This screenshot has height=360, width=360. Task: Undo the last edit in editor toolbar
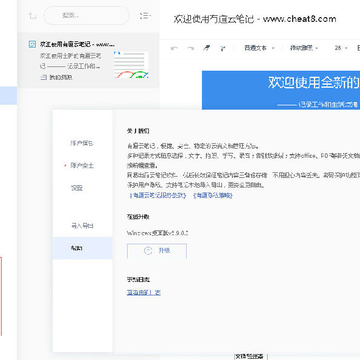tap(174, 48)
